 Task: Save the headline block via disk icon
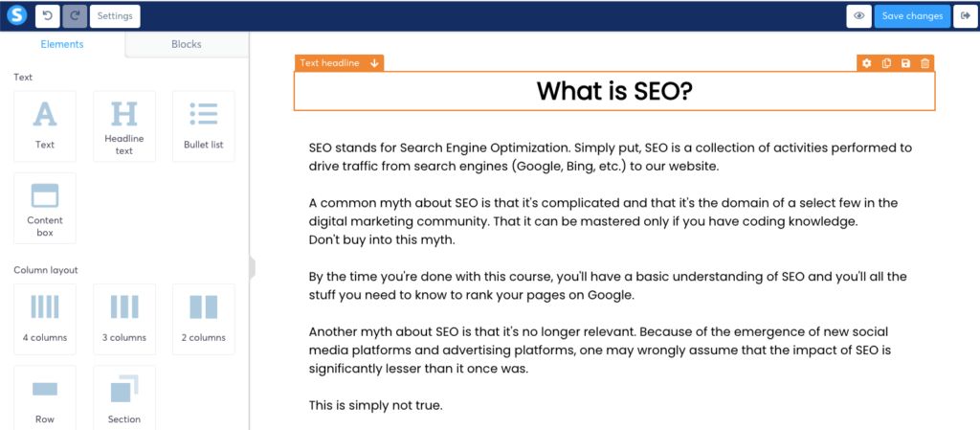click(x=905, y=63)
